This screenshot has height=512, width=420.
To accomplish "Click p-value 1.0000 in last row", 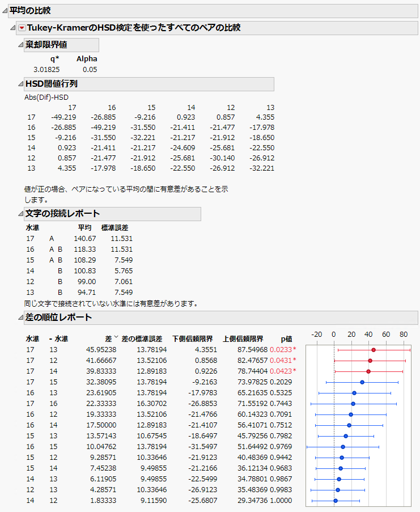I will coord(281,501).
